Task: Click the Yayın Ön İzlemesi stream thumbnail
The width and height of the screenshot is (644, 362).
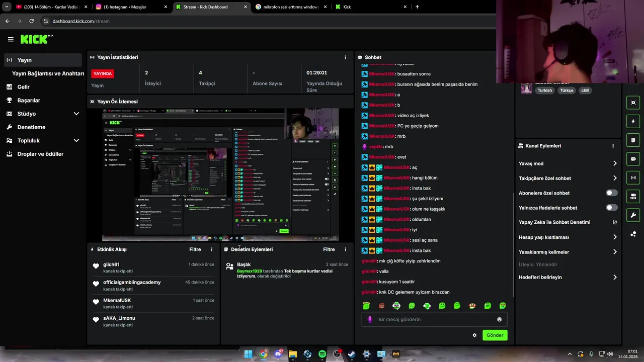Action: pos(220,174)
